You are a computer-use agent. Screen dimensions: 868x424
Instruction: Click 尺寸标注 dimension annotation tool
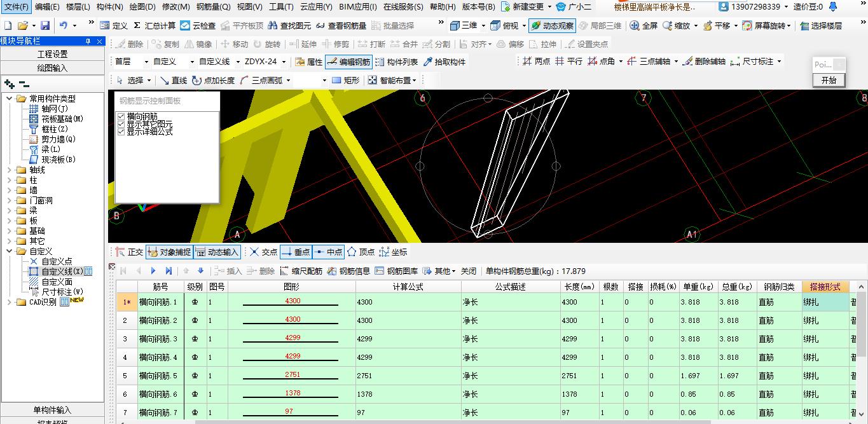click(756, 62)
